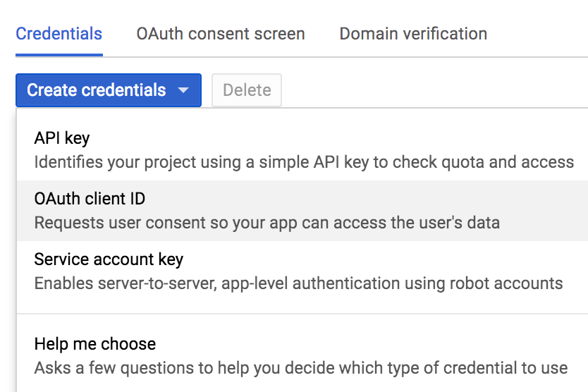Viewport: 588px width, 392px height.
Task: Click the 'API key' heading in the dropdown
Action: tap(62, 138)
